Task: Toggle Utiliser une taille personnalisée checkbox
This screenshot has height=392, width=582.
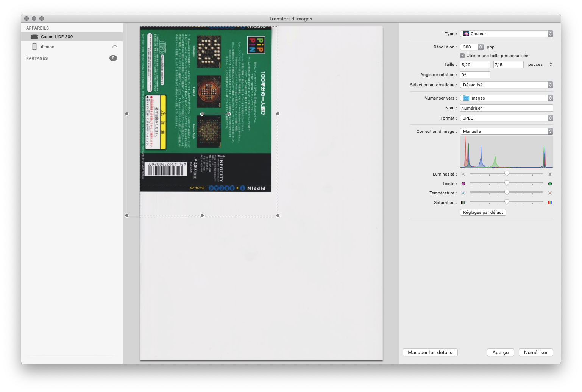Action: (x=462, y=56)
